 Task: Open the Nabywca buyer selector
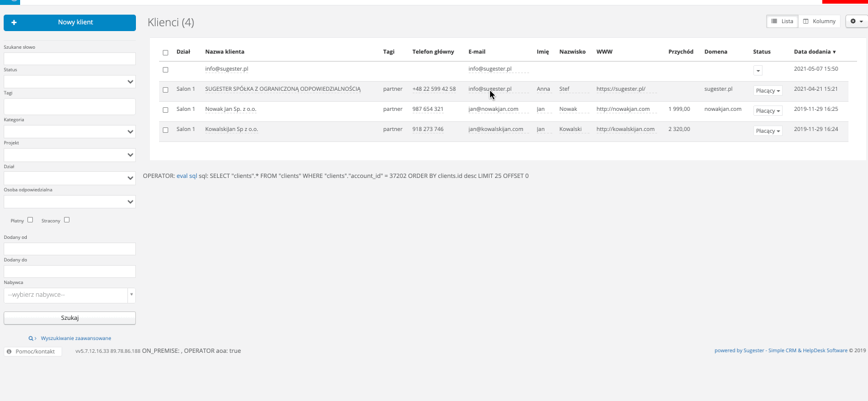click(69, 295)
